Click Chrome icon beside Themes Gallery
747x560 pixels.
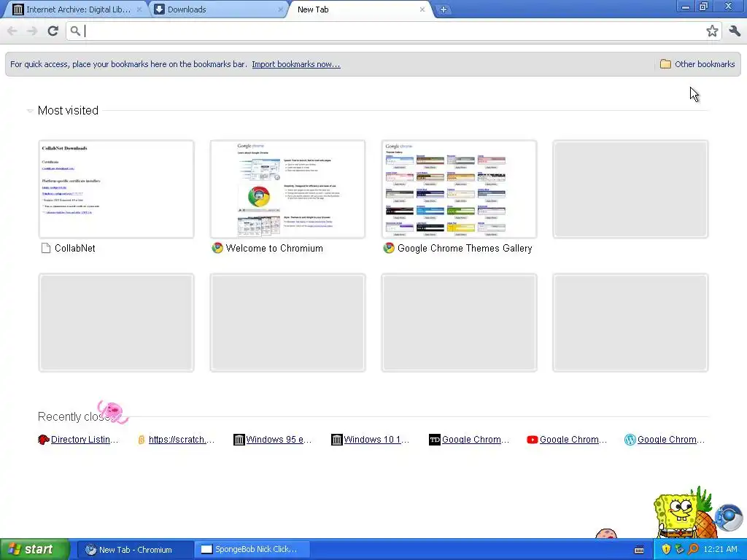pos(389,248)
